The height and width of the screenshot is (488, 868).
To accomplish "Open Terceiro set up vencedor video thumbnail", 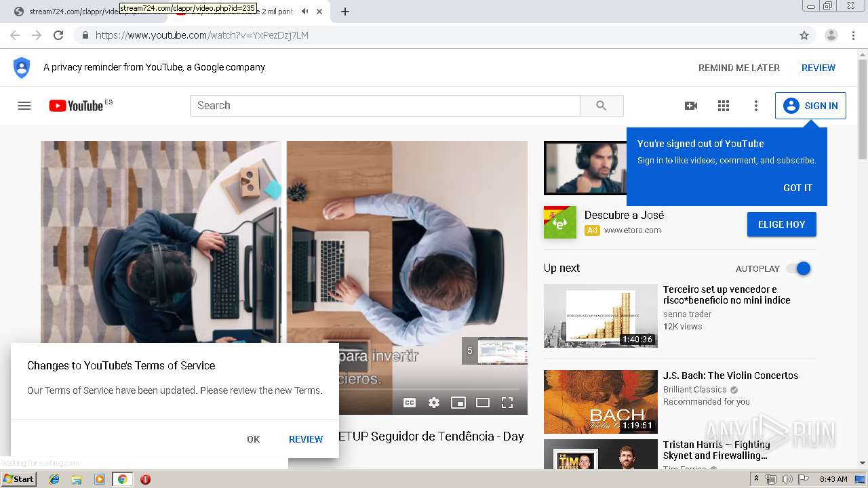I will pyautogui.click(x=601, y=316).
